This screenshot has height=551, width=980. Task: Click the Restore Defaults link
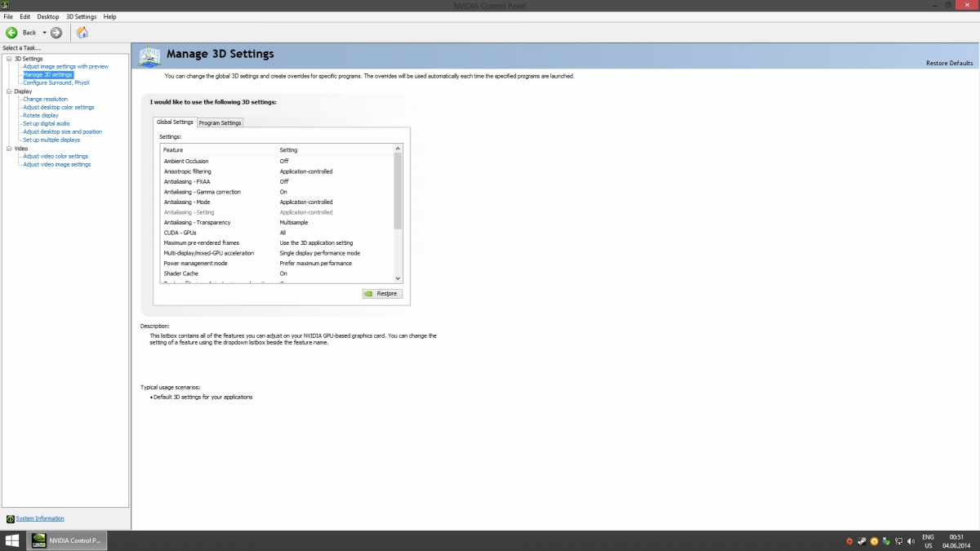[949, 63]
